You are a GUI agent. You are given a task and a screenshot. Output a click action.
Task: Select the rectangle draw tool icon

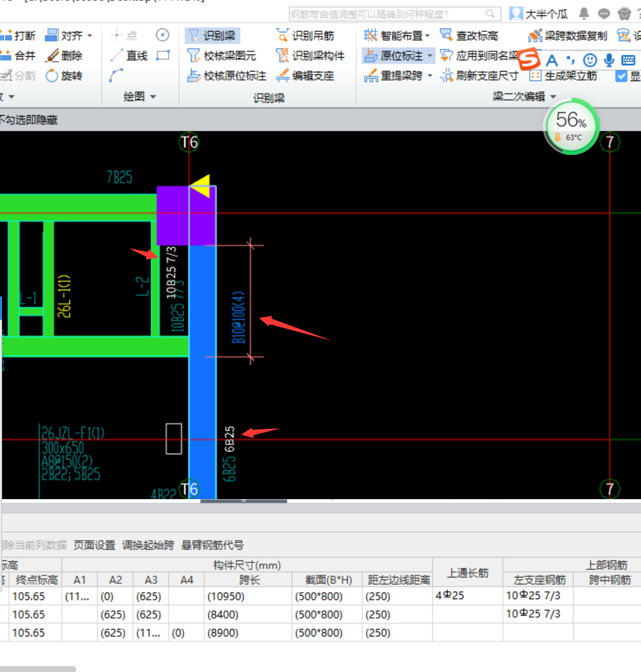tap(163, 56)
